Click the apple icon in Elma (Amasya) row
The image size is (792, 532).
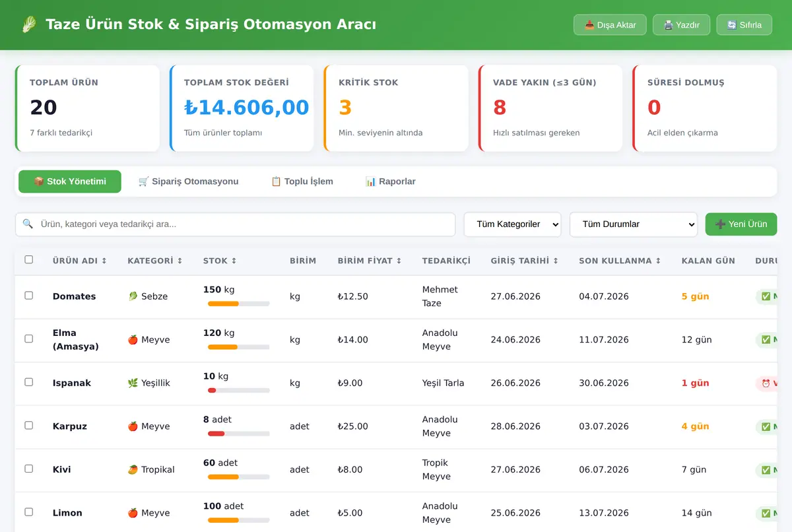tap(133, 339)
